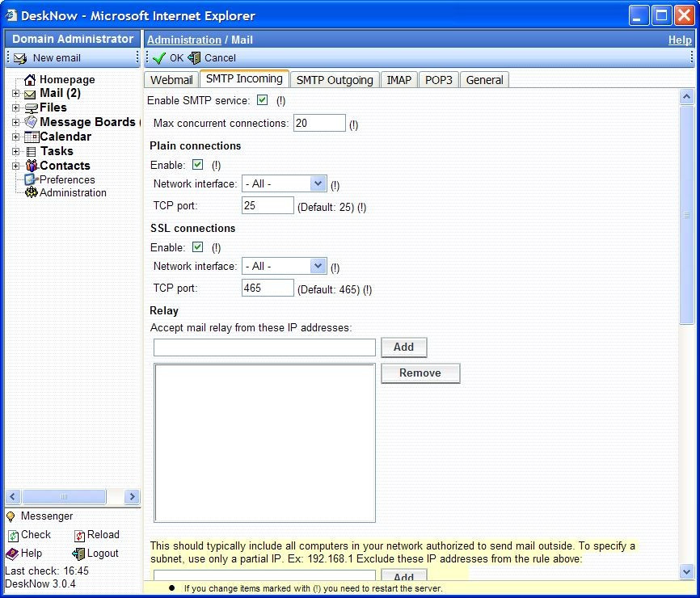Viewport: 700px width, 598px height.
Task: Click the OK toolbar label
Action: (x=176, y=58)
